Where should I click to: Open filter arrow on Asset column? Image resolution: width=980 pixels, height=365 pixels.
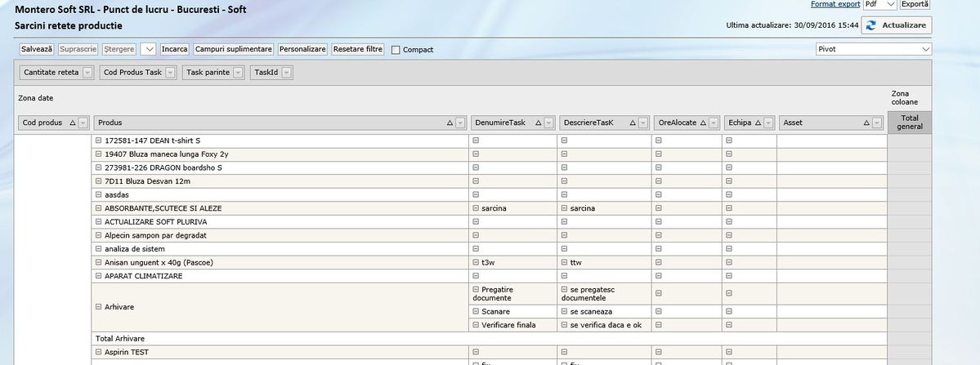tap(877, 122)
